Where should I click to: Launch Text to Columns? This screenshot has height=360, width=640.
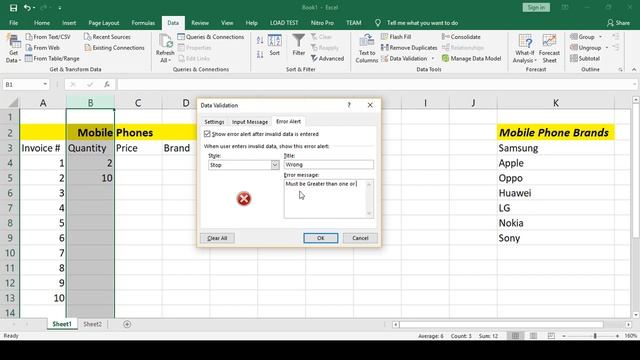point(367,49)
